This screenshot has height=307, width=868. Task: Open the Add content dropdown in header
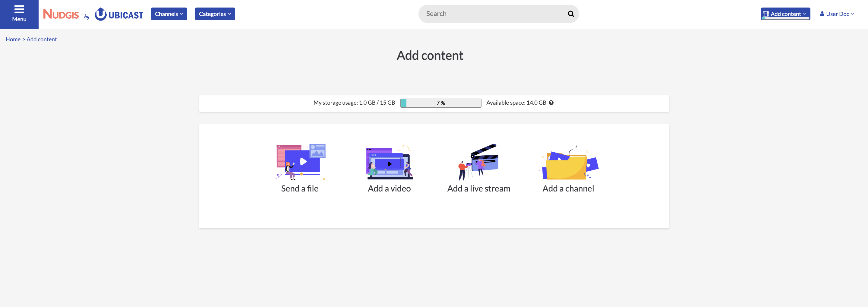pos(785,14)
